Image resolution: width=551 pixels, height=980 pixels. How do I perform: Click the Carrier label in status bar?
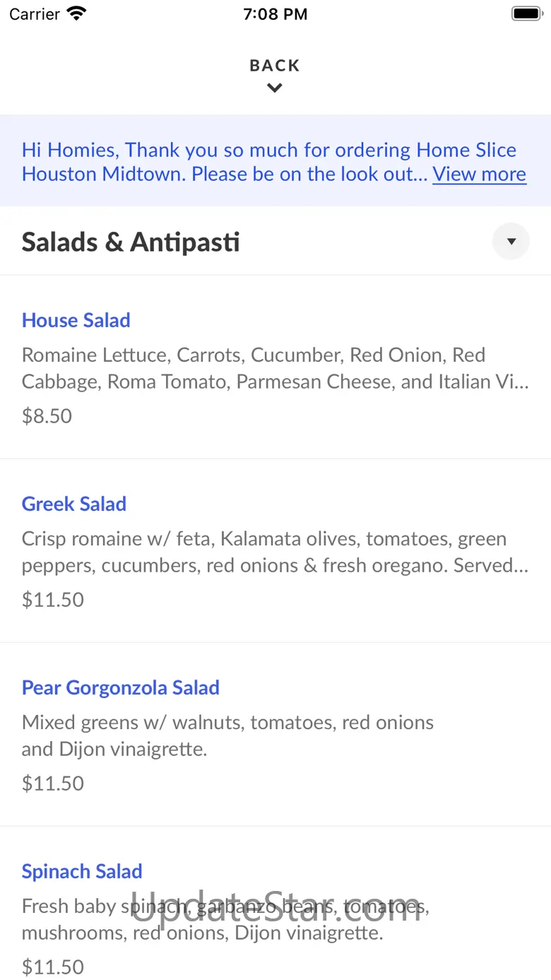pyautogui.click(x=35, y=13)
